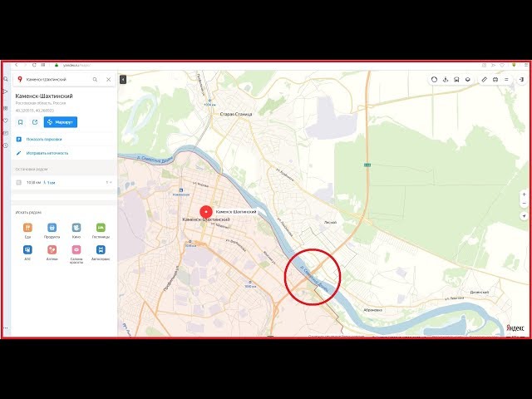The height and width of the screenshot is (399, 532).
Task: Zoom in the map with plus
Action: coord(525,195)
